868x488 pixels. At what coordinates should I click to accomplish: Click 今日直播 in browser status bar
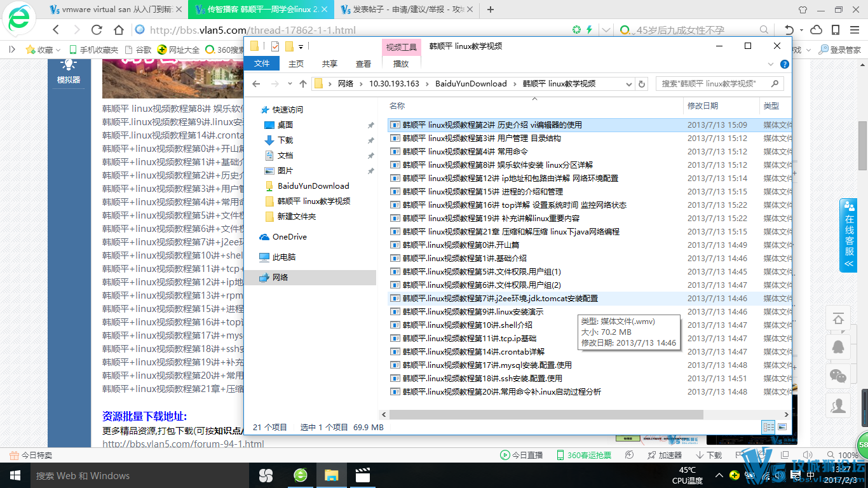coord(522,455)
